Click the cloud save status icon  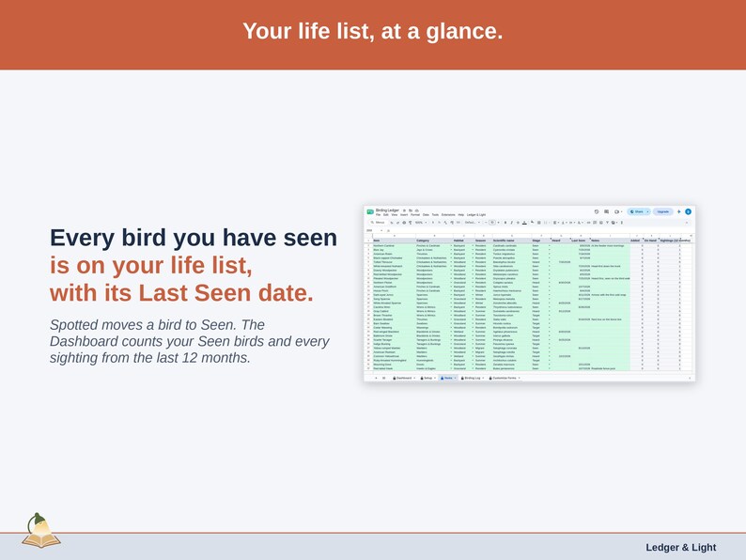[x=417, y=210]
